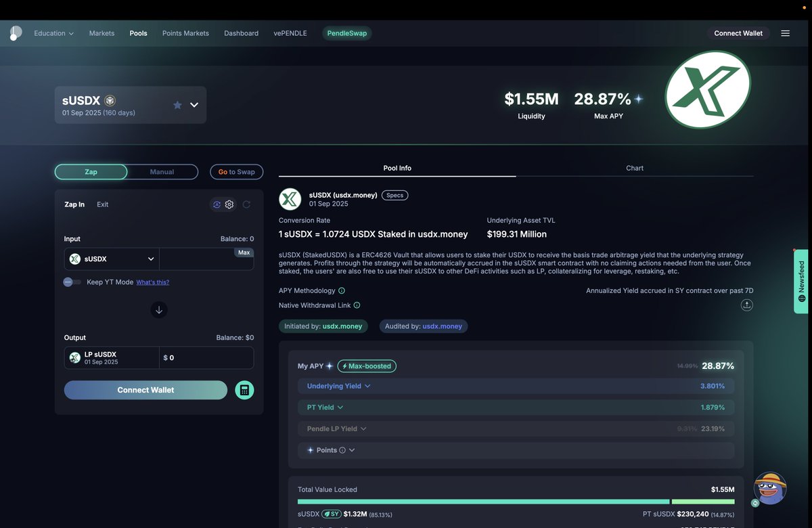Click the down arrow swap direction icon
This screenshot has width=812, height=528.
click(x=159, y=310)
